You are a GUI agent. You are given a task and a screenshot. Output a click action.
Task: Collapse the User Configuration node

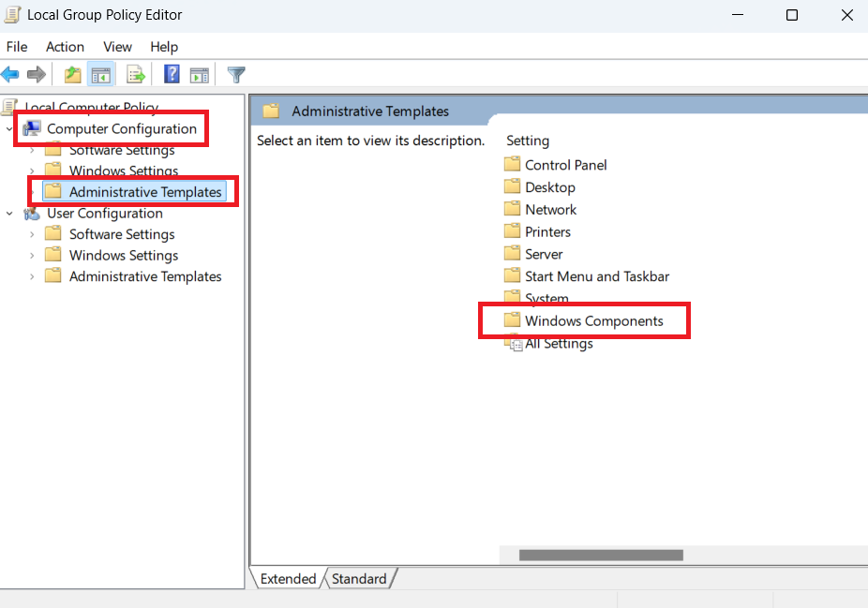click(x=9, y=213)
